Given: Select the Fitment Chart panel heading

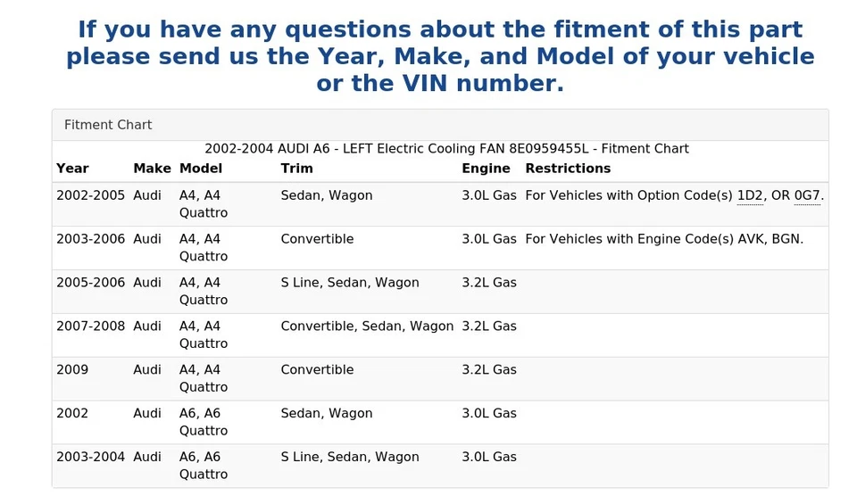Looking at the screenshot, I should [108, 125].
